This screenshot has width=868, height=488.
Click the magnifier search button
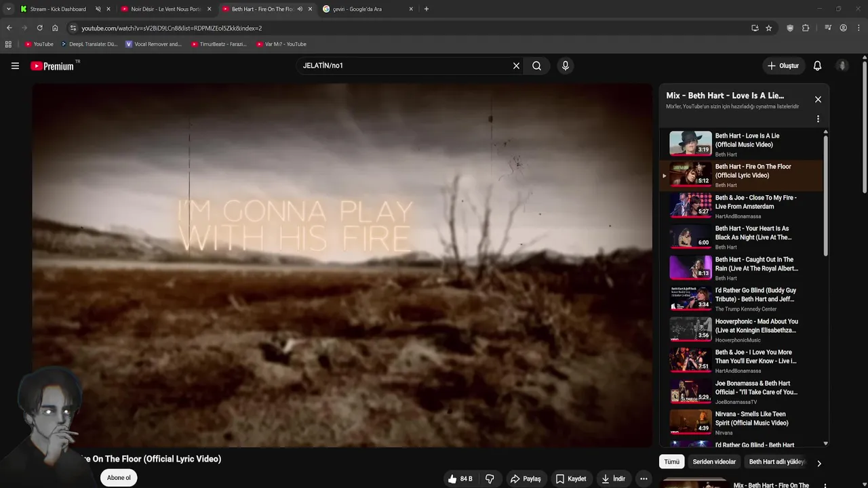pos(536,66)
